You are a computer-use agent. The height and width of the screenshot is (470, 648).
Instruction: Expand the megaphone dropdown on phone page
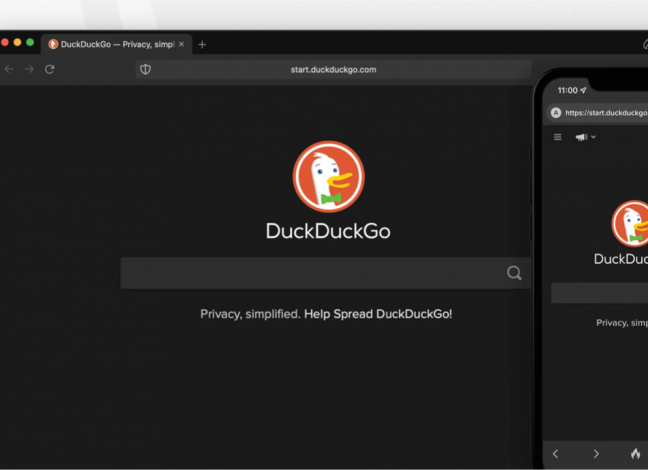coord(586,137)
